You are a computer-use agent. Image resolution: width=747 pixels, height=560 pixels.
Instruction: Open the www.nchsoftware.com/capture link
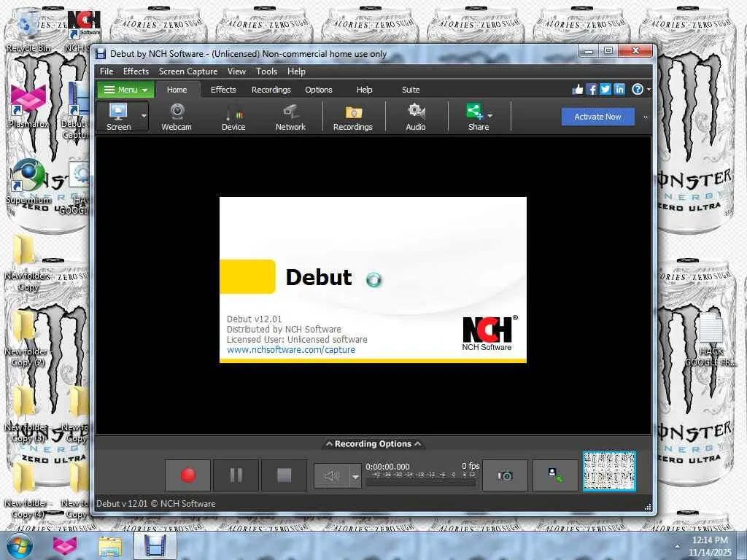click(x=291, y=349)
